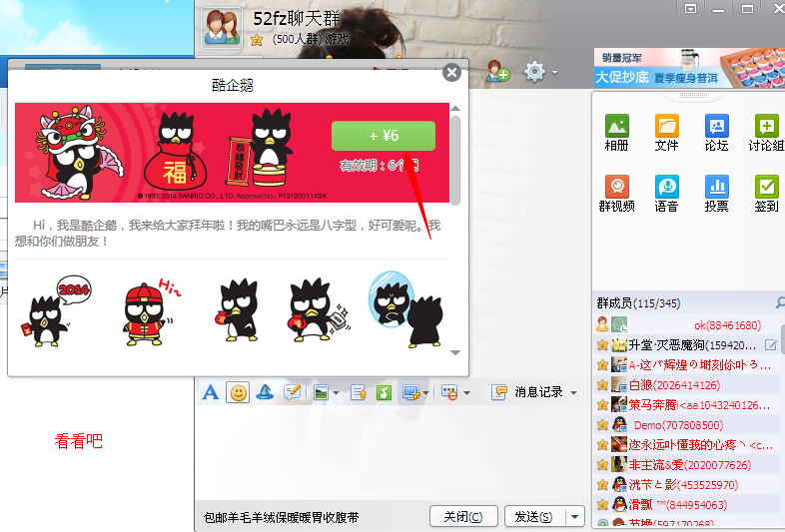This screenshot has width=785, height=532.
Task: Click the send picture icon
Action: 321,392
